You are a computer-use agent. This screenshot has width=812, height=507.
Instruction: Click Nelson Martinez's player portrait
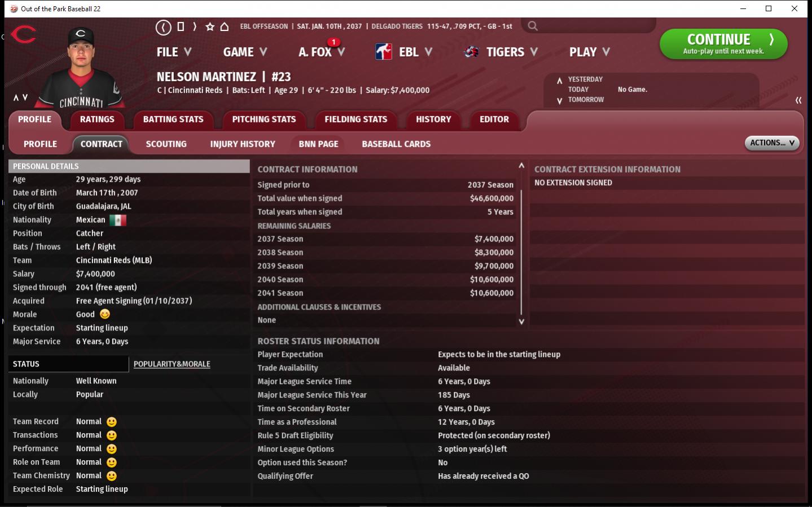pyautogui.click(x=81, y=68)
